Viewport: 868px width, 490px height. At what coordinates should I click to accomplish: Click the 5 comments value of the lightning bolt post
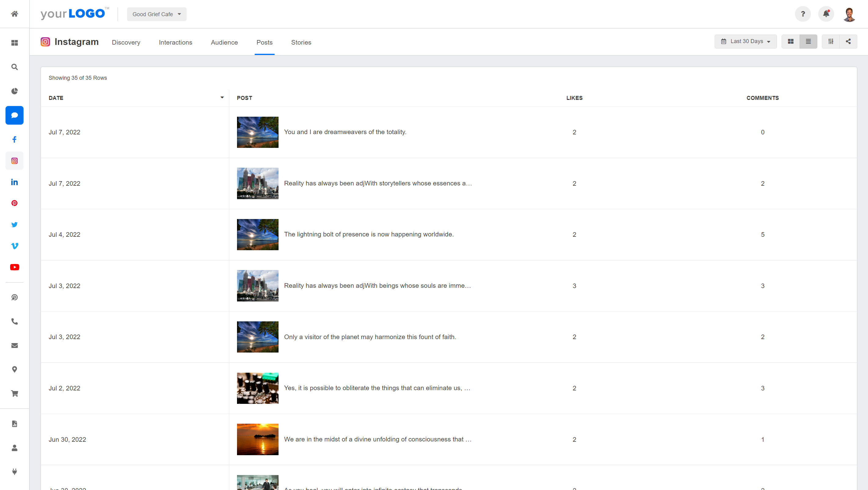pos(763,235)
